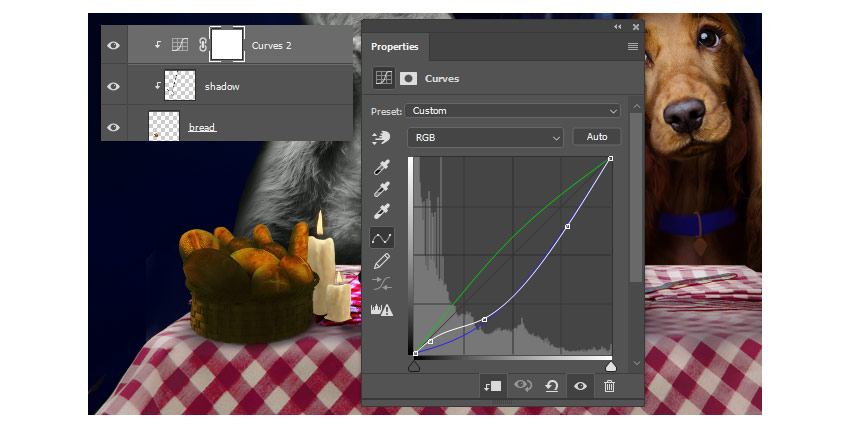Select the on-image adjustment hand tool

pyautogui.click(x=381, y=138)
